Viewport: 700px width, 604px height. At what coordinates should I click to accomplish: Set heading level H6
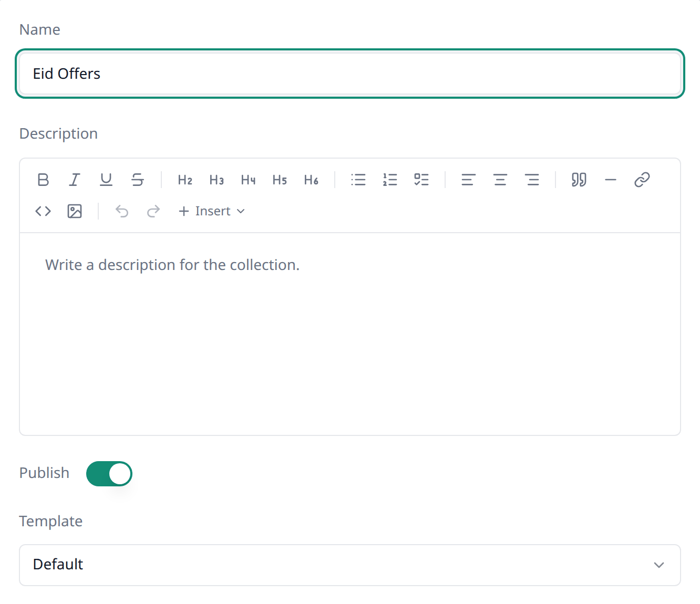(x=311, y=180)
